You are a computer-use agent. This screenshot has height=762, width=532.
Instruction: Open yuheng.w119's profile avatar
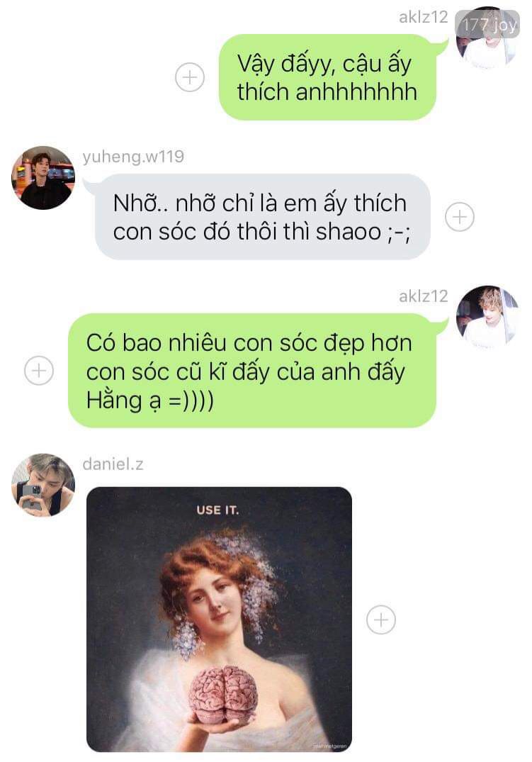coord(43,178)
